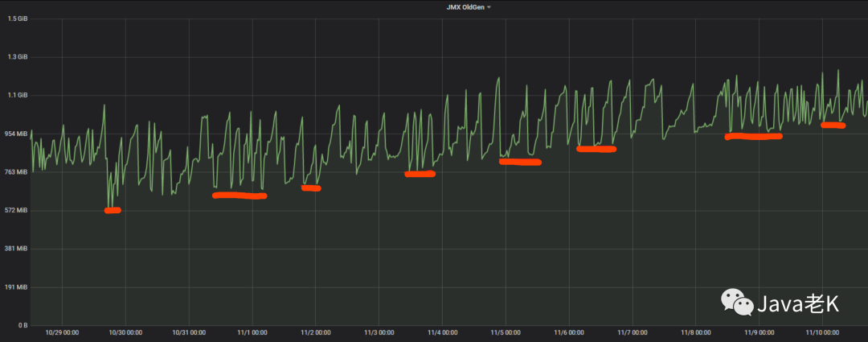
Task: Click the 10/29 00:00 time axis label
Action: pyautogui.click(x=62, y=333)
